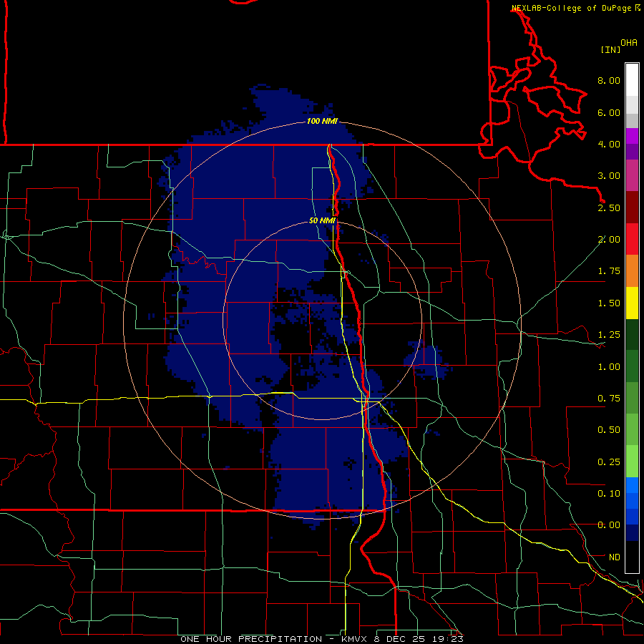Click the [IN] units label
Viewport: 644px width, 644px height.
610,49
